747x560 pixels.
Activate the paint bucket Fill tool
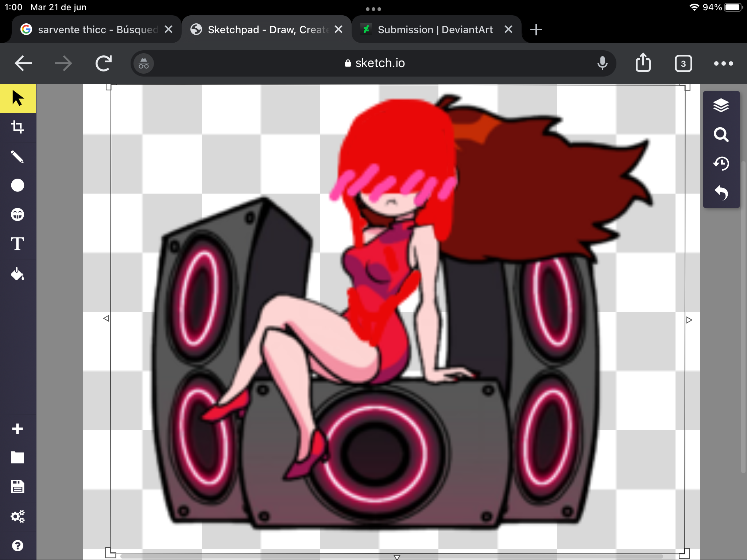[18, 273]
